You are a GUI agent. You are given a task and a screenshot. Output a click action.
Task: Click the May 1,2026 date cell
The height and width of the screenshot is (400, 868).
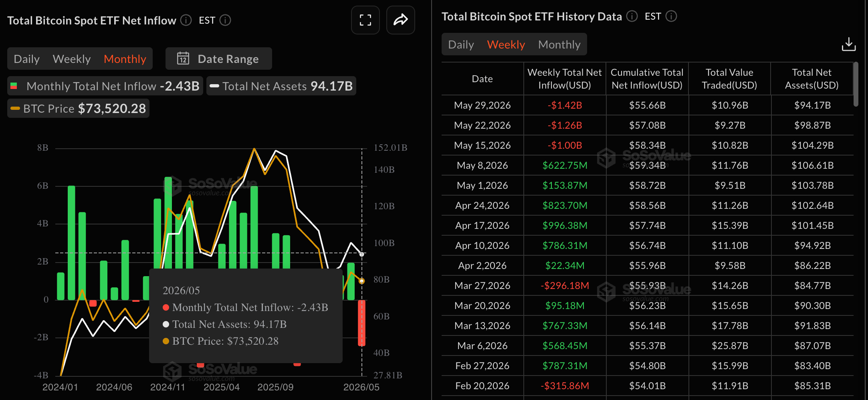tap(482, 185)
